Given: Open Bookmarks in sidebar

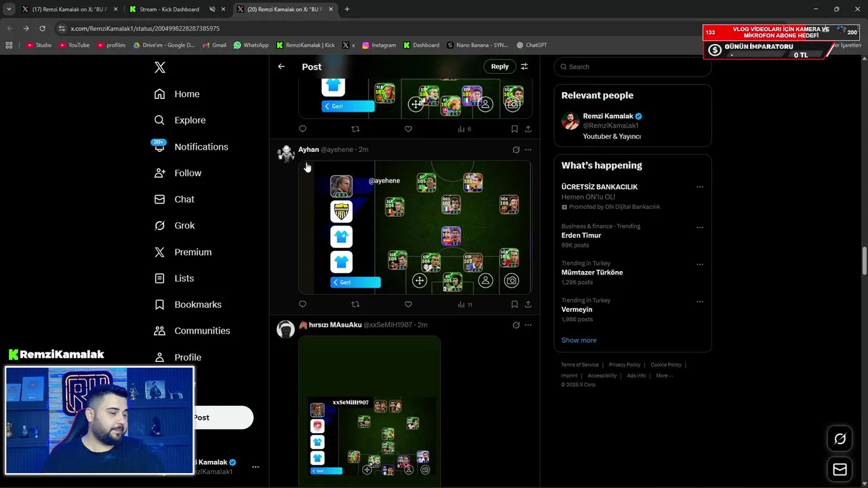Looking at the screenshot, I should [x=188, y=304].
